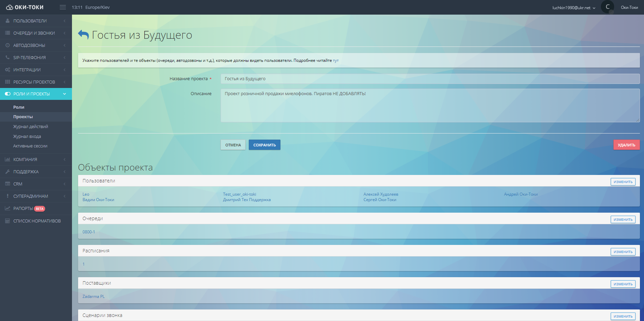Click the Компания sidebar icon
644x321 pixels.
pos(7,159)
